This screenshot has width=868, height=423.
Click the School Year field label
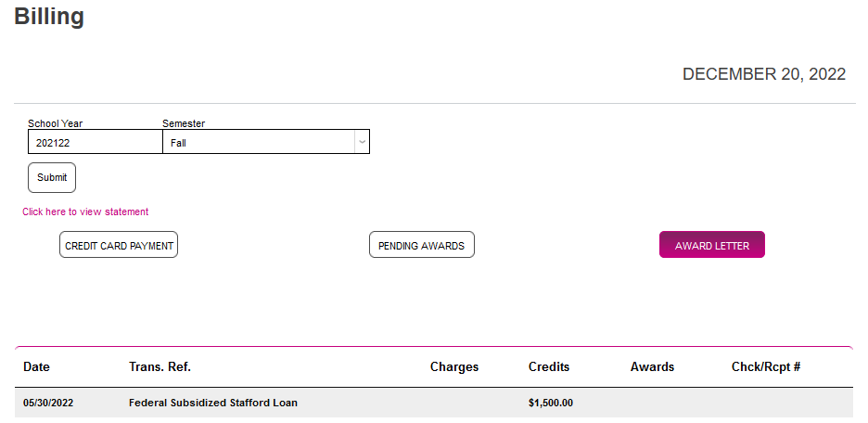click(55, 123)
